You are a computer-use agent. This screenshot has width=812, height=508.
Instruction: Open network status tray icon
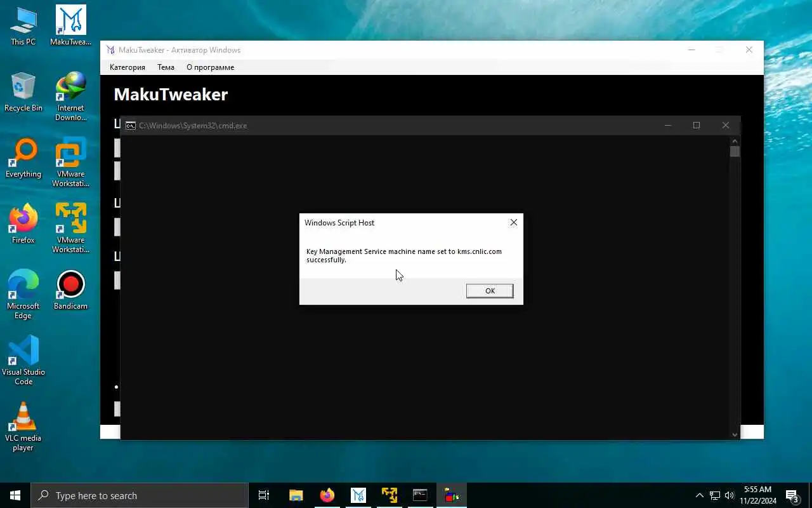[x=715, y=495]
